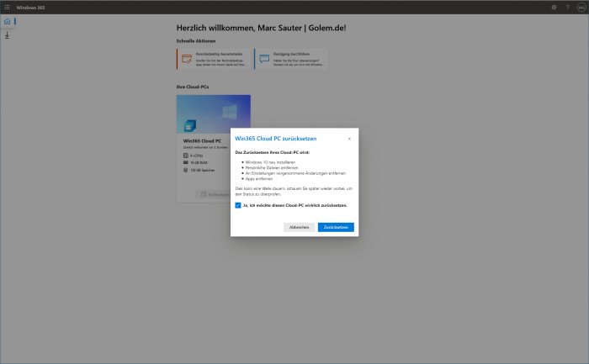Open the Downloads sidebar icon

7,35
